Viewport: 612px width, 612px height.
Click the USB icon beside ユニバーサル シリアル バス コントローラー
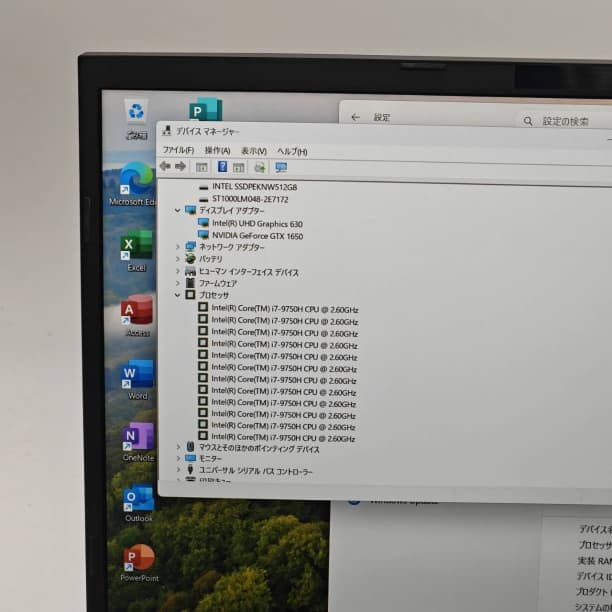(x=190, y=470)
